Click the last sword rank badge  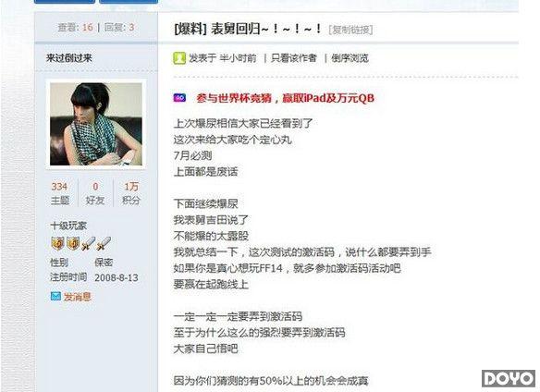[104, 243]
